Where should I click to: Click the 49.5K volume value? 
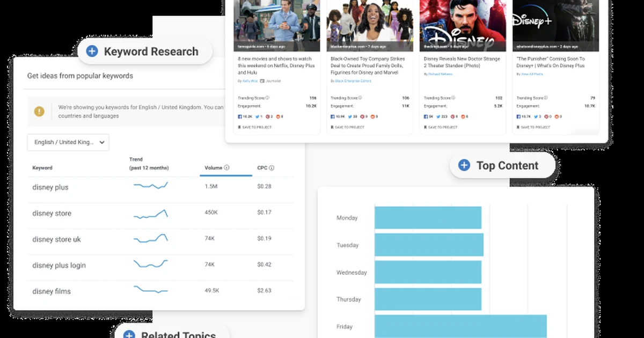[x=212, y=290]
